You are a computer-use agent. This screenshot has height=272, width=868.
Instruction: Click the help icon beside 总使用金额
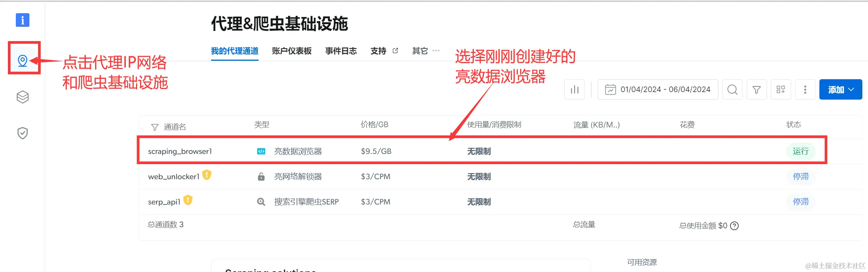(x=734, y=226)
